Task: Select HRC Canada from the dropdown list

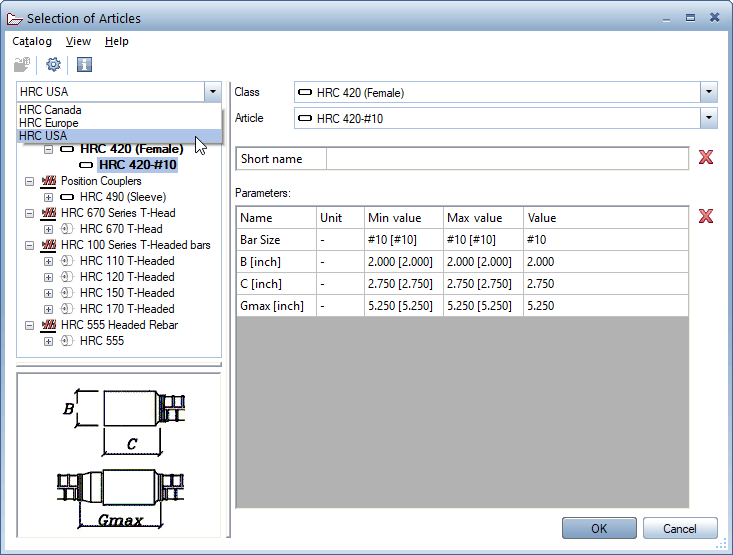Action: click(x=50, y=110)
